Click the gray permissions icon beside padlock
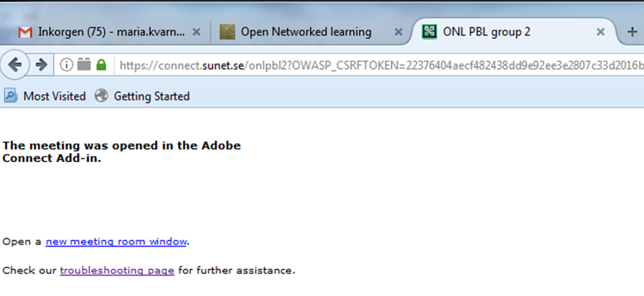Screen dimensions: 644x296 point(84,65)
